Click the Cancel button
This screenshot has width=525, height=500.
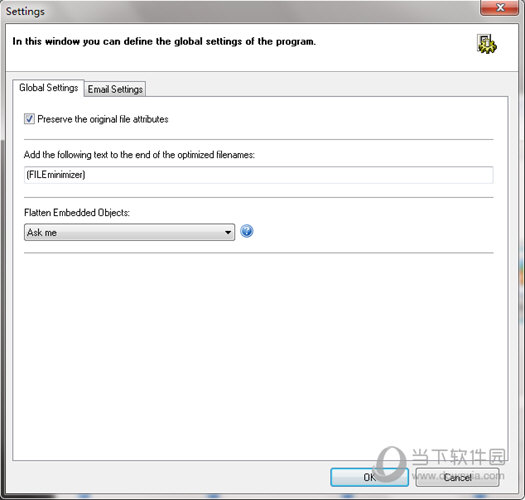pyautogui.click(x=457, y=477)
